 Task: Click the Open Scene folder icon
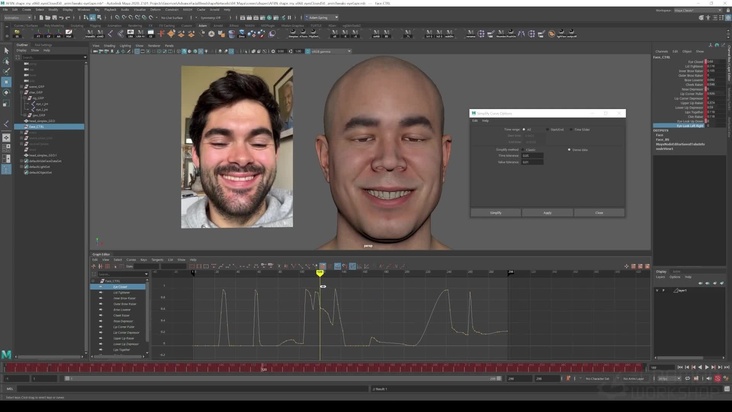48,18
